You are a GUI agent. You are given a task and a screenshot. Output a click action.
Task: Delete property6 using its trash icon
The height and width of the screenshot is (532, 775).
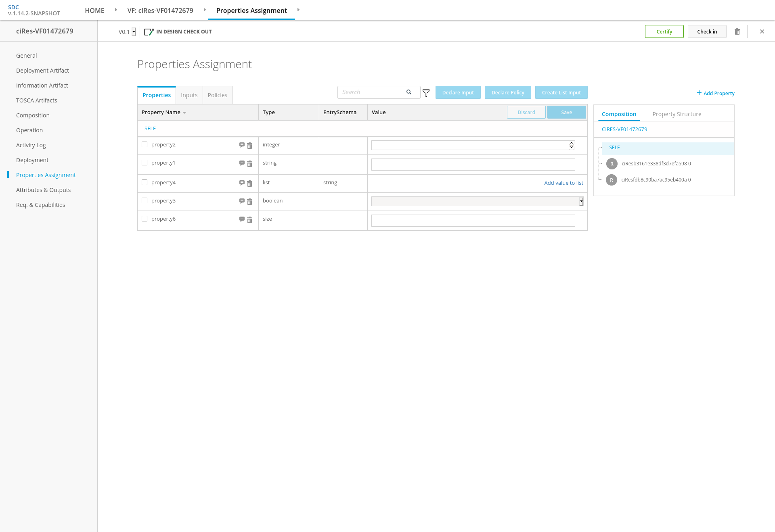point(249,220)
